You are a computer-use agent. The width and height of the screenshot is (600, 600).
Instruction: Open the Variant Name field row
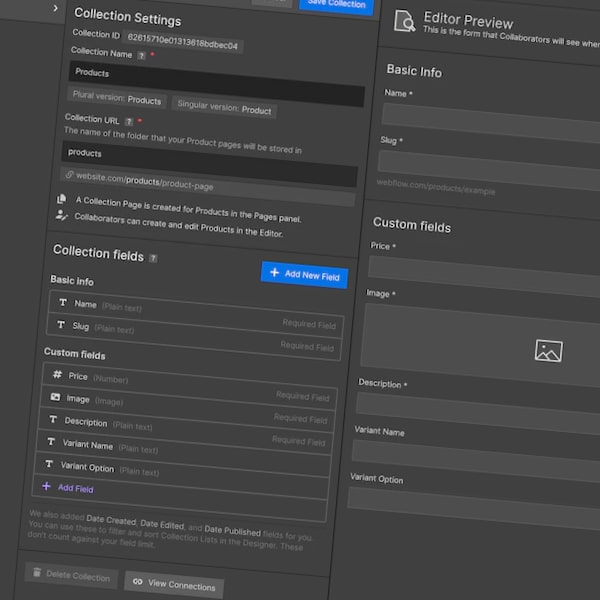coord(183,454)
